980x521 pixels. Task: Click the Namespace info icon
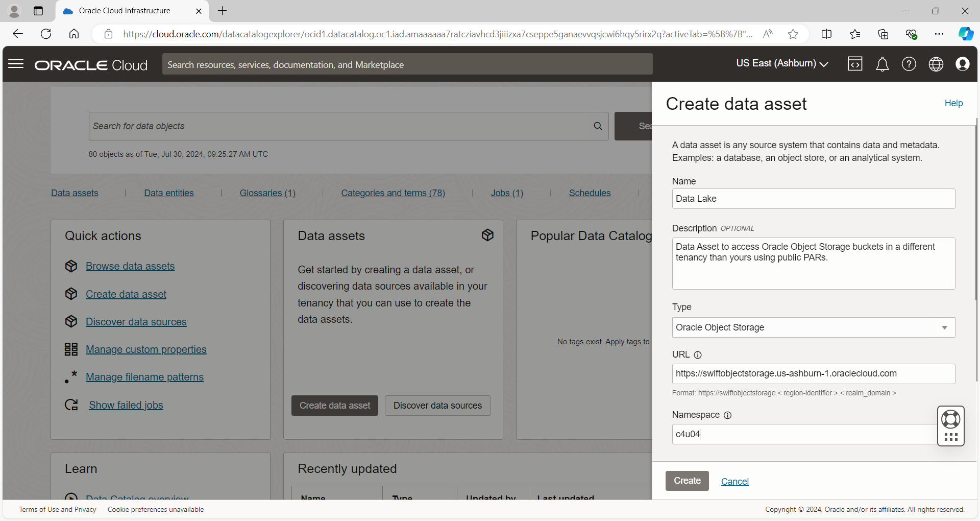(728, 415)
